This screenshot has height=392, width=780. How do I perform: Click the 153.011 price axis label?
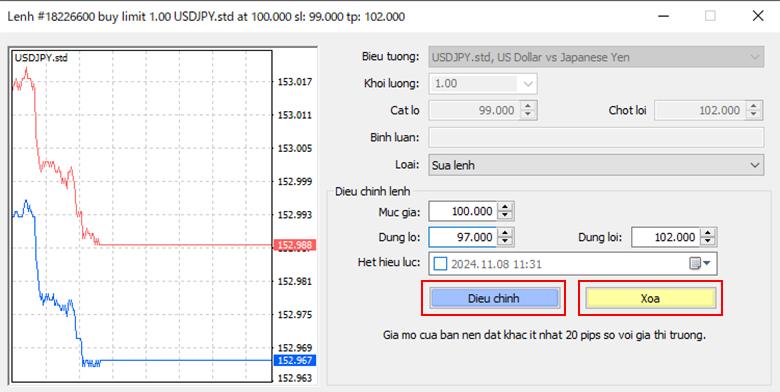click(295, 115)
